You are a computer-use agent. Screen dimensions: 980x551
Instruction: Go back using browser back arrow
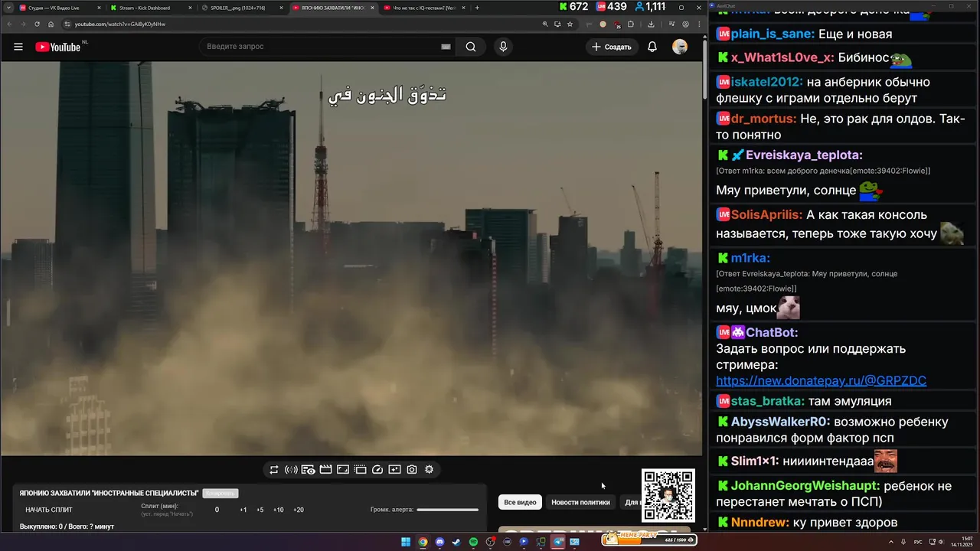[x=9, y=24]
